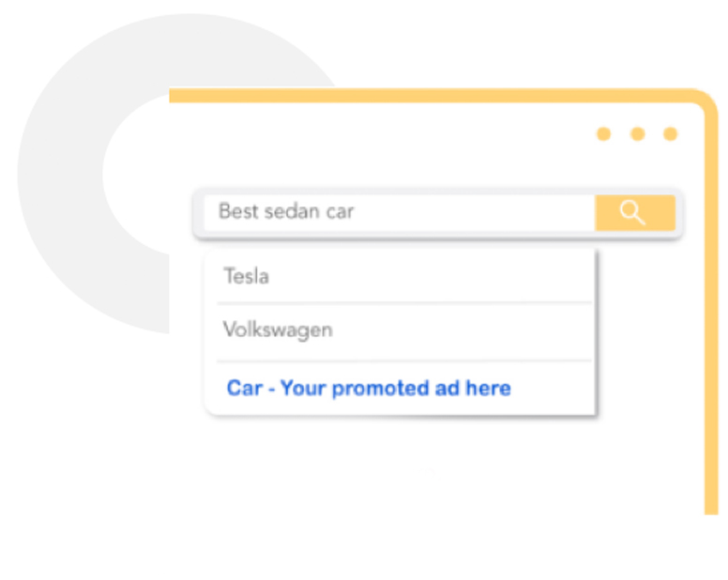Screen dimensions: 728x580
Task: Click the first yellow window dot
Action: (604, 134)
